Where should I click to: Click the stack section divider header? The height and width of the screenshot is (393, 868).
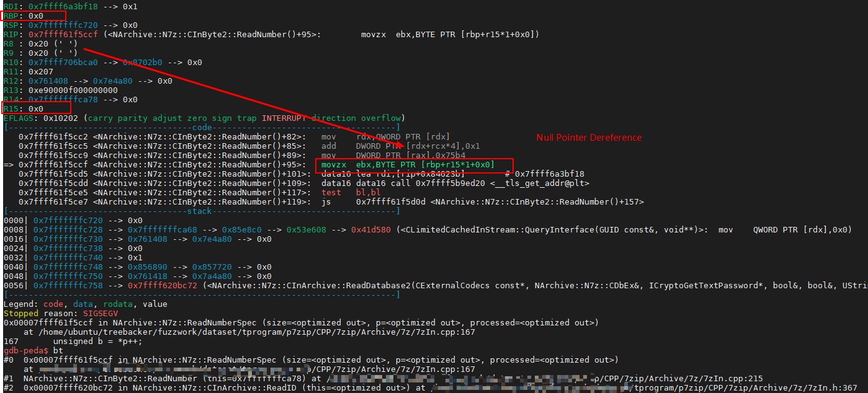[200, 210]
